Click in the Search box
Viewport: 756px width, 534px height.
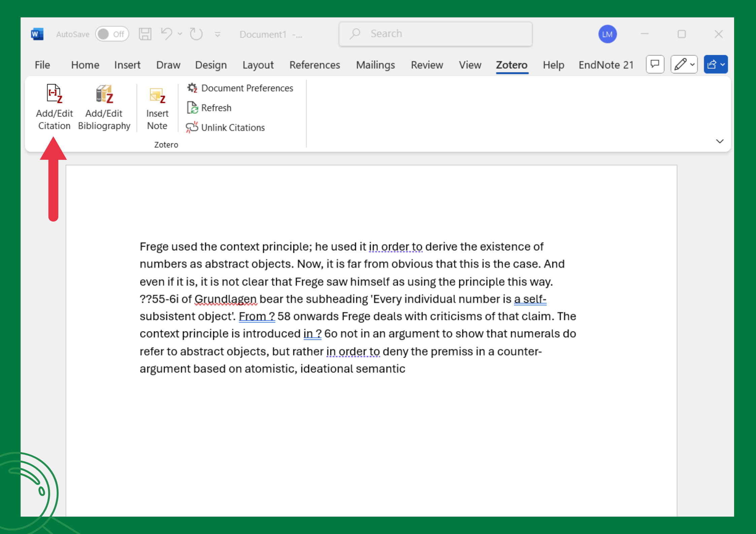pyautogui.click(x=435, y=34)
